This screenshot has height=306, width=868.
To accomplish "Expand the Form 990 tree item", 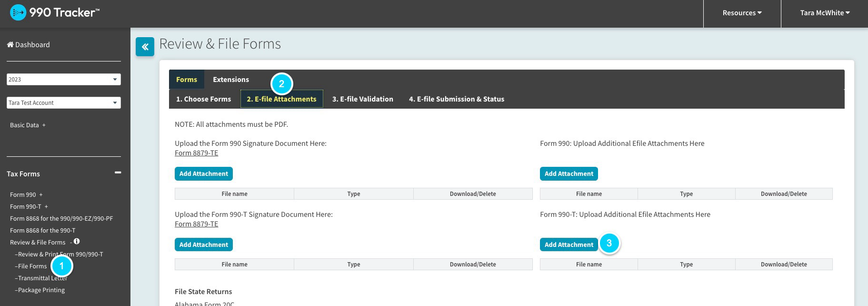I will pos(41,195).
